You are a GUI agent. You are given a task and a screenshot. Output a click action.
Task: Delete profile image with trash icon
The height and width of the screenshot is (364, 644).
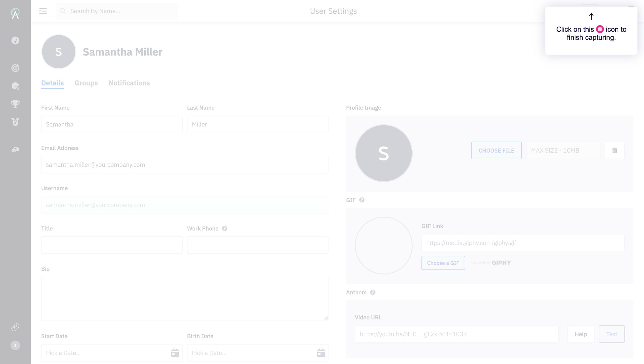click(x=615, y=150)
